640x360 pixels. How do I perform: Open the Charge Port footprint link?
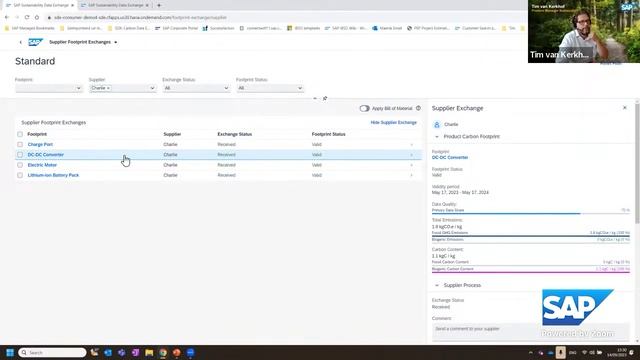(x=40, y=144)
